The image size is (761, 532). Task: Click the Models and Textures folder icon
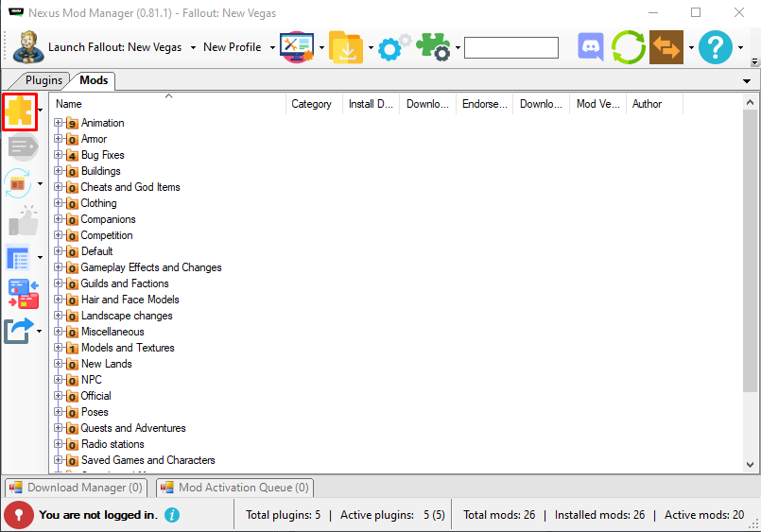pyautogui.click(x=72, y=348)
